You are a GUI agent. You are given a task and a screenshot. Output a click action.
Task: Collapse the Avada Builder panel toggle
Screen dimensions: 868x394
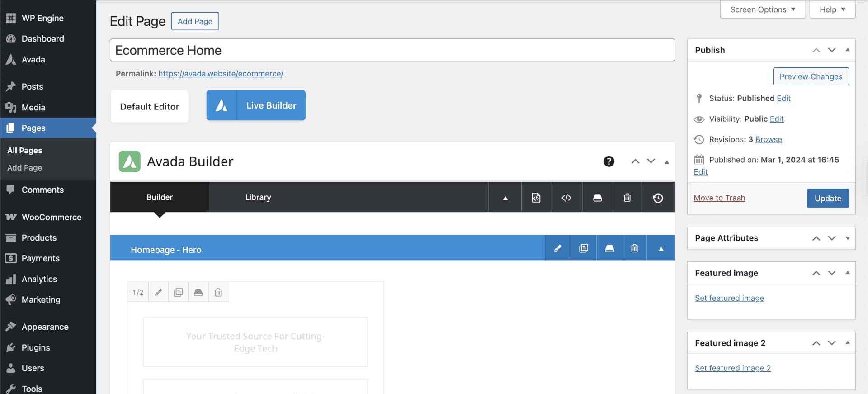click(x=667, y=162)
